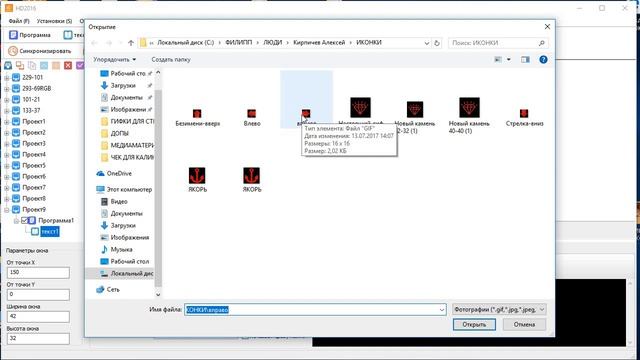Open the Установки (S) menu in HD2016
The width and height of the screenshot is (640, 360).
(x=54, y=21)
